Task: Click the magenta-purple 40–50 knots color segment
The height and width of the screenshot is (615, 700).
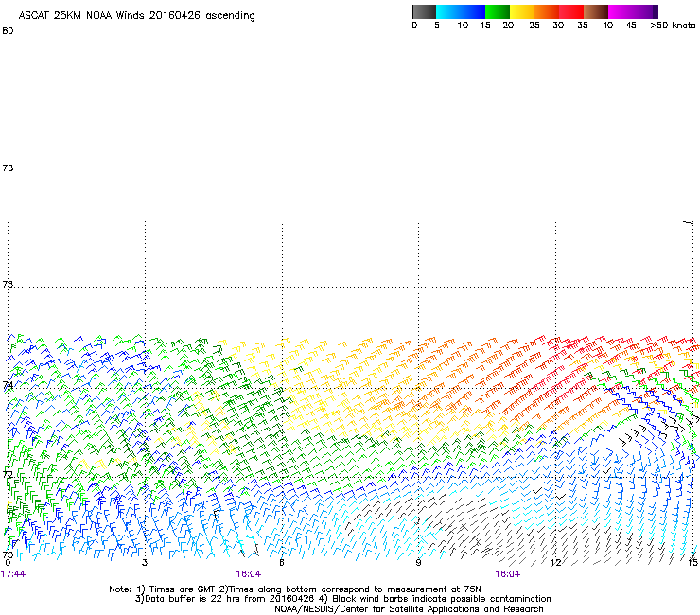Action: [x=630, y=11]
